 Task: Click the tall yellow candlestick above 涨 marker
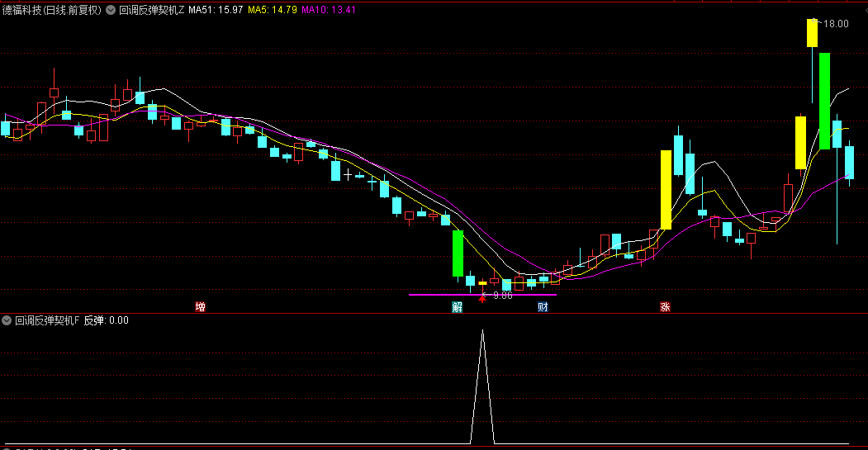[x=666, y=190]
